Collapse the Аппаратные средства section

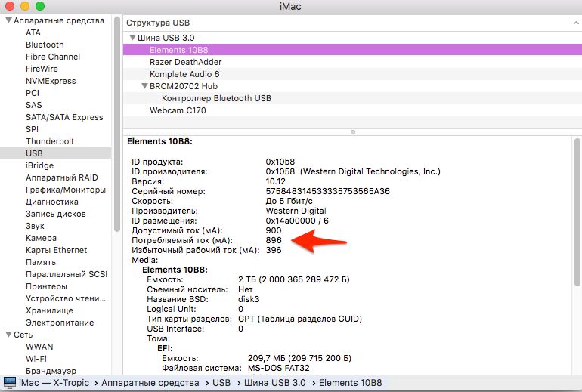point(8,20)
